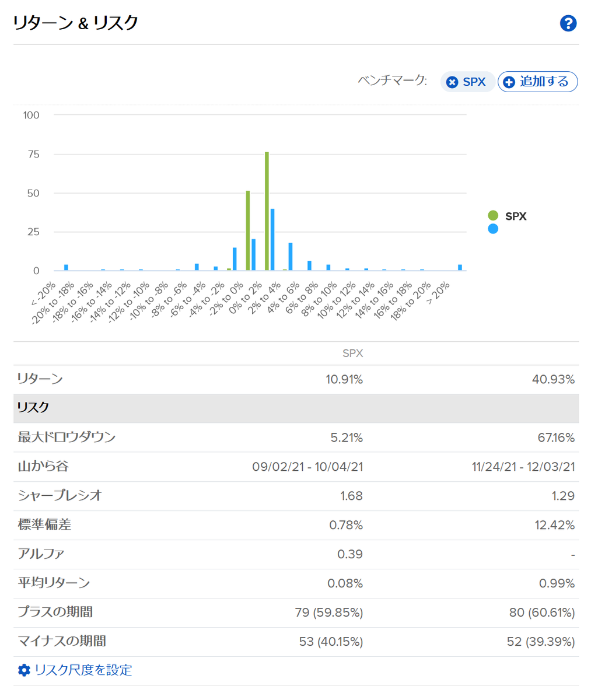Click the blue bar in < -20% bucket
This screenshot has width=591, height=700.
point(66,268)
